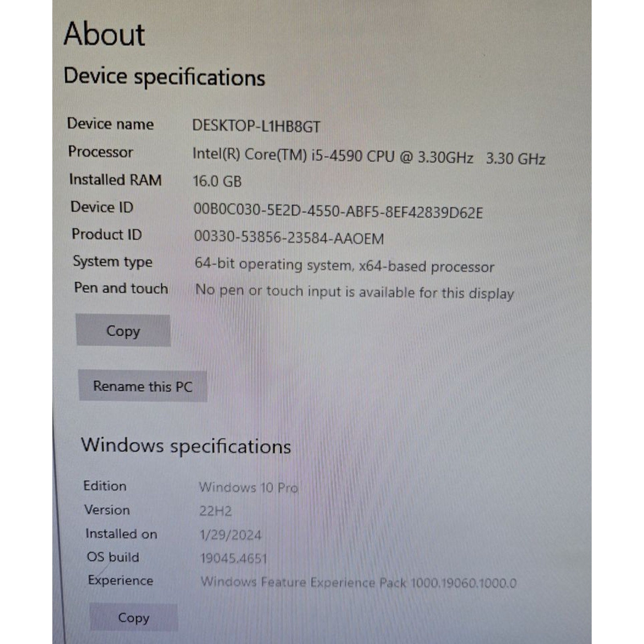644x644 pixels.
Task: Click the Windows specifications heading
Action: click(186, 446)
